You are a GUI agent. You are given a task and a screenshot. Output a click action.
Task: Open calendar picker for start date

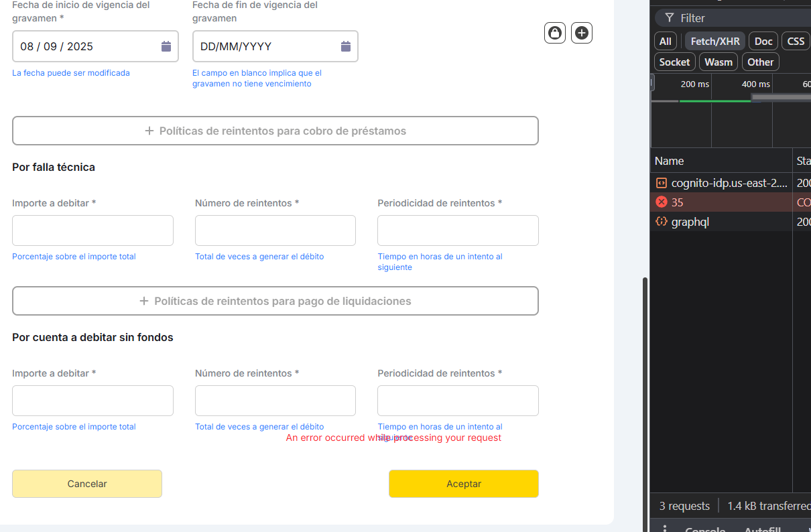click(x=166, y=46)
